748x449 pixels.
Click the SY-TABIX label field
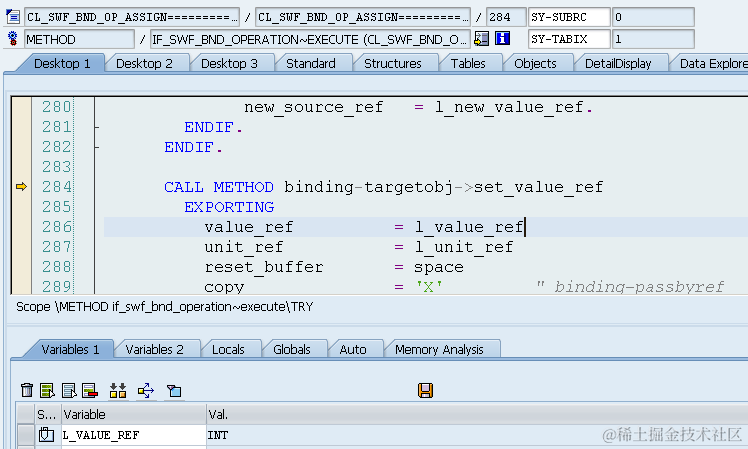point(569,39)
